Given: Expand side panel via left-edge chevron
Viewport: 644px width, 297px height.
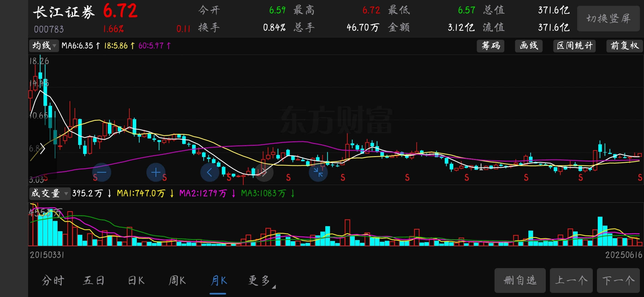Looking at the screenshot, I should (42, 149).
